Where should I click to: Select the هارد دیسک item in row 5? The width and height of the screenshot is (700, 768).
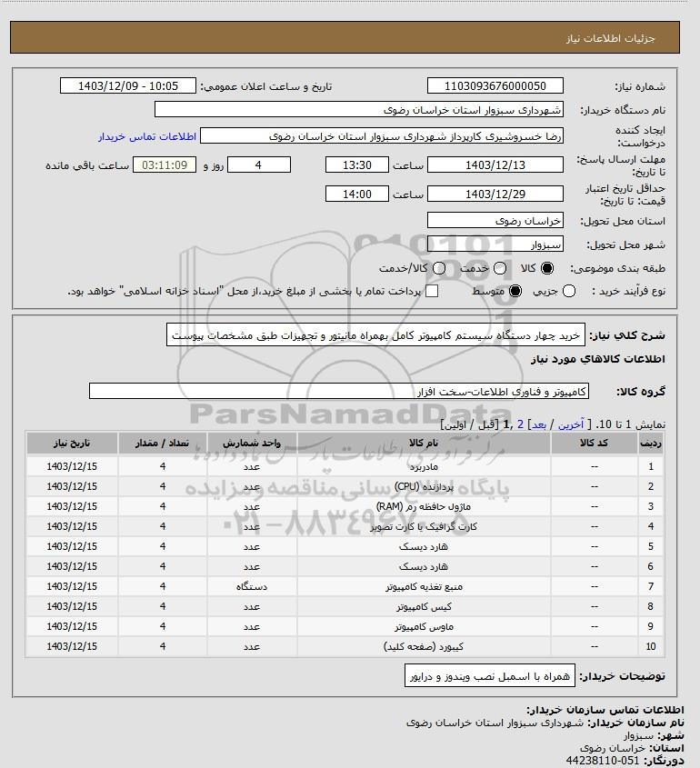345,546
